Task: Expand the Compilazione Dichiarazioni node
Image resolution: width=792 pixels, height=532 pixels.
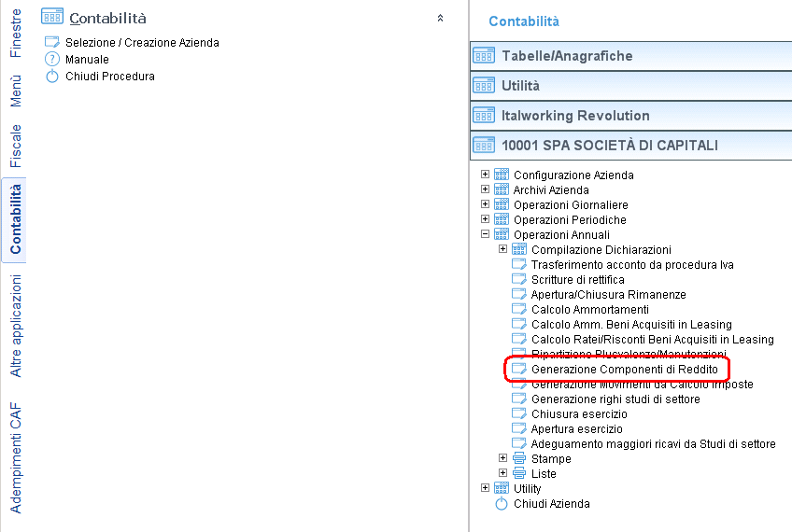Action: 502,249
